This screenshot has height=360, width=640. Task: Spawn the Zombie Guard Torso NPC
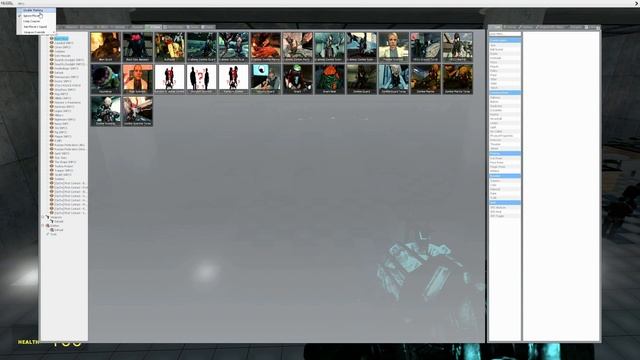tap(393, 79)
